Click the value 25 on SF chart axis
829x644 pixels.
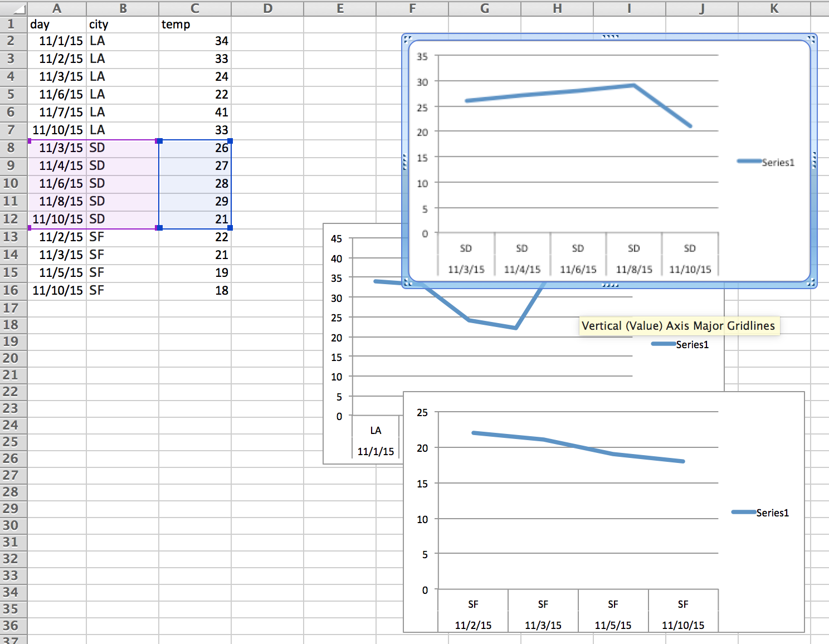422,412
